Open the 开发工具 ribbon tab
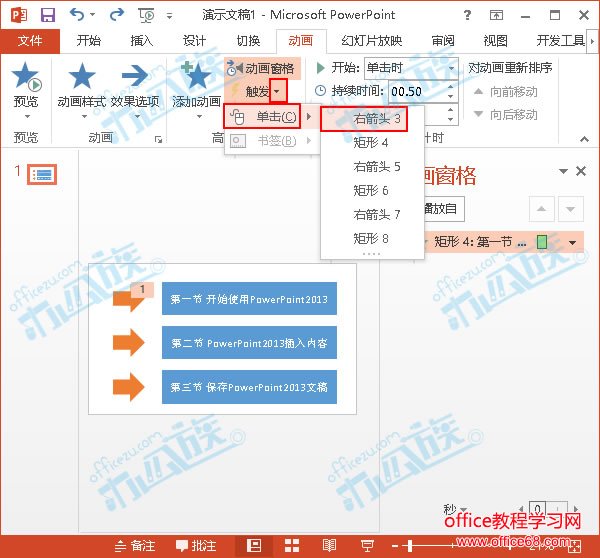 560,41
